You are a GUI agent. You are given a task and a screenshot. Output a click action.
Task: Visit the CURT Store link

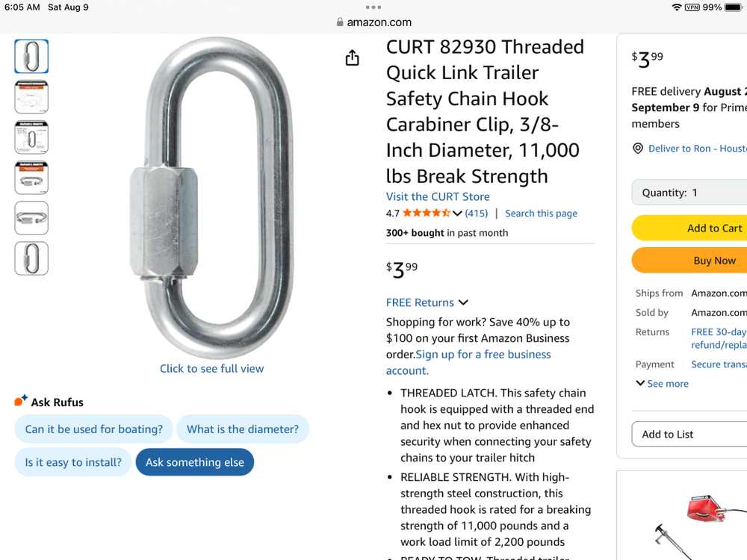click(x=438, y=196)
